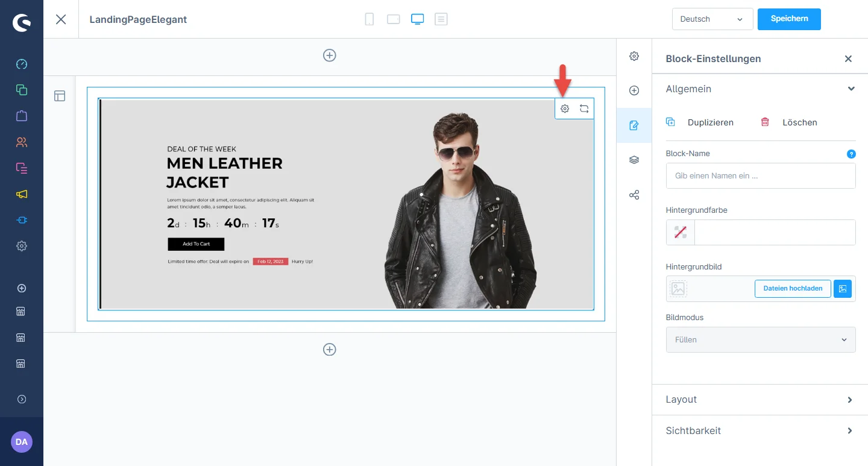Open the marketing megaphone in sidebar
Viewport: 868px width, 466px height.
[x=22, y=194]
